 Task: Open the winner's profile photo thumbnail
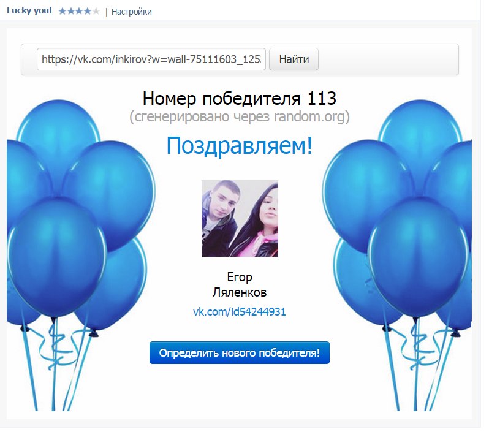click(x=240, y=218)
